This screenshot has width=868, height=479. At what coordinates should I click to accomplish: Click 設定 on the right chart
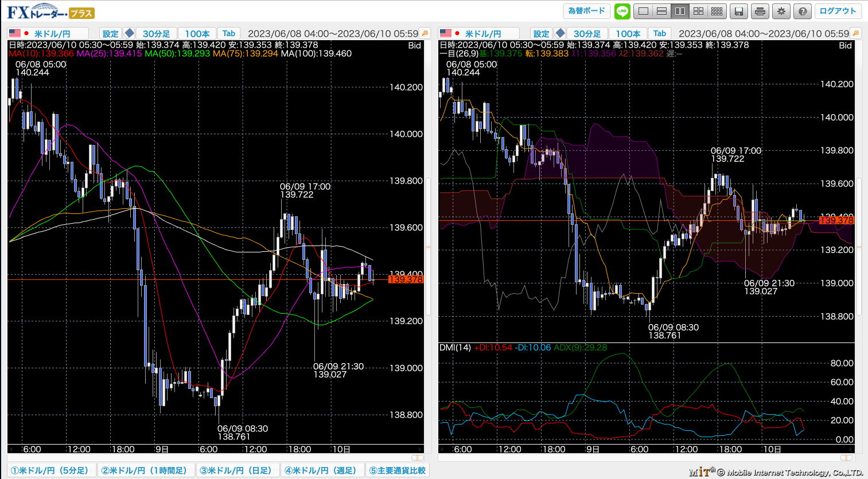click(541, 34)
